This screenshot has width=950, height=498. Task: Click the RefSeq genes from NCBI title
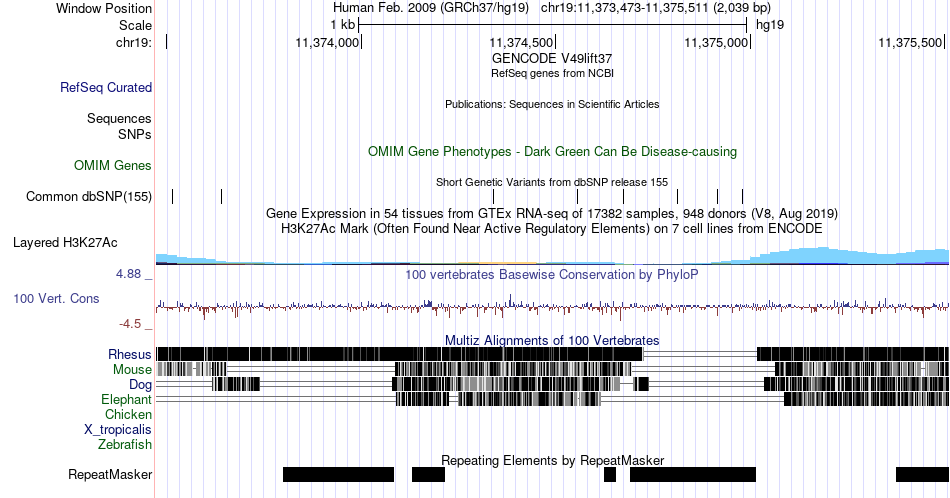pos(552,73)
